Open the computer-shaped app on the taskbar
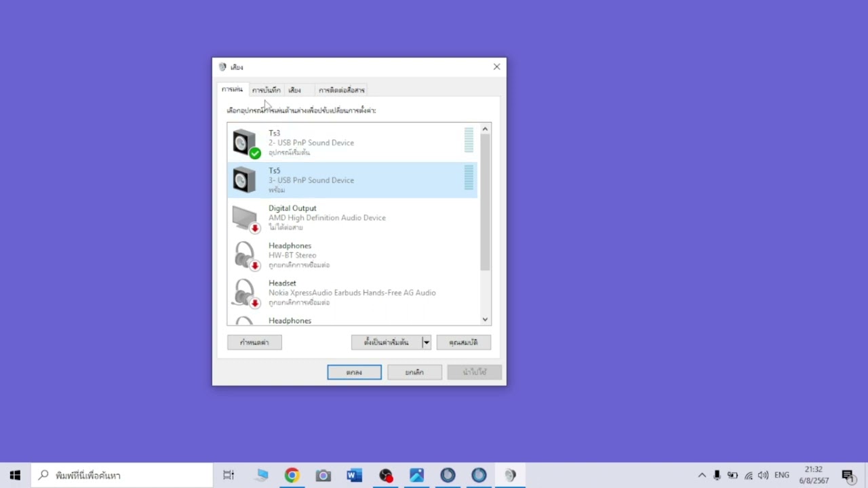Image resolution: width=868 pixels, height=488 pixels. (x=261, y=475)
